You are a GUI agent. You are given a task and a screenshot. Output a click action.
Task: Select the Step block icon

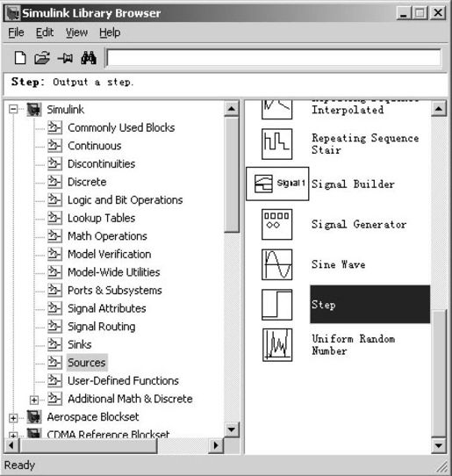(277, 305)
